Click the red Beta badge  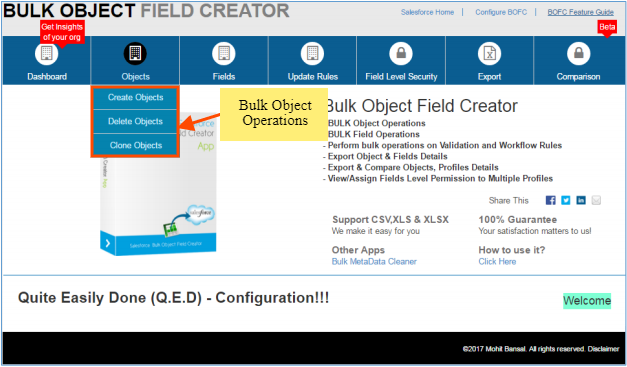(607, 27)
